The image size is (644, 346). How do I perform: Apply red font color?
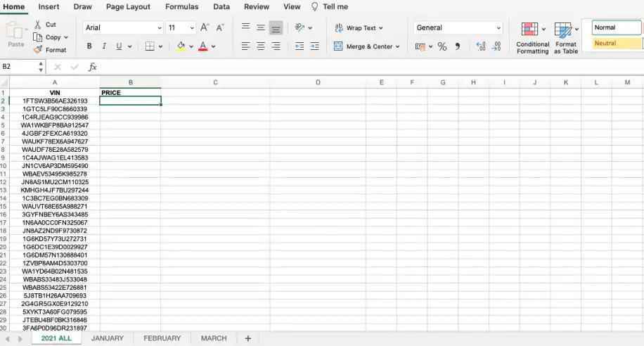pyautogui.click(x=203, y=46)
